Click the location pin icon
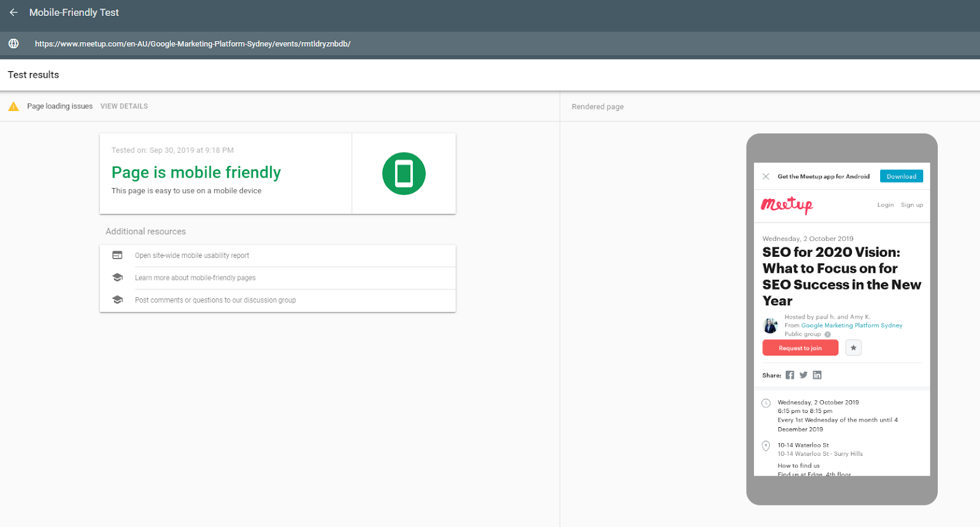The image size is (980, 527). (766, 446)
